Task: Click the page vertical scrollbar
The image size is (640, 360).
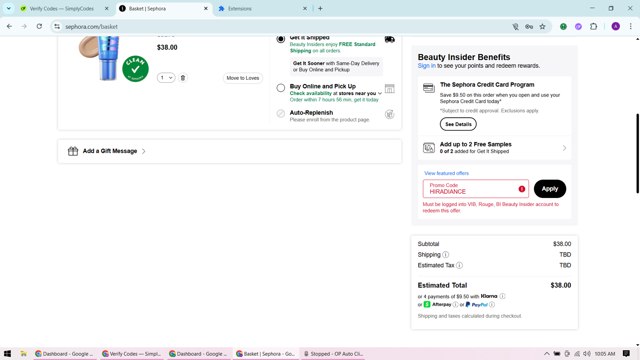Action: (x=637, y=153)
